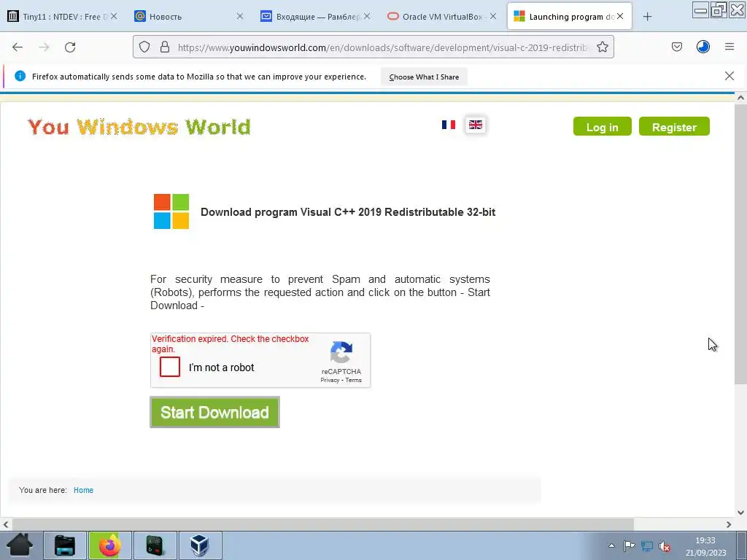View site security padlock info

point(165,47)
